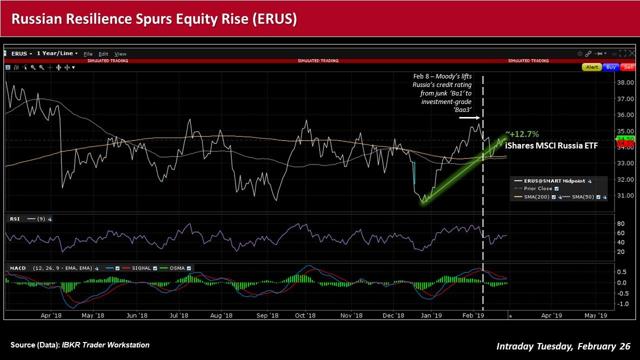Toggle the MACD line checkbox
Image resolution: width=640 pixels, height=360 pixels.
[x=118, y=268]
